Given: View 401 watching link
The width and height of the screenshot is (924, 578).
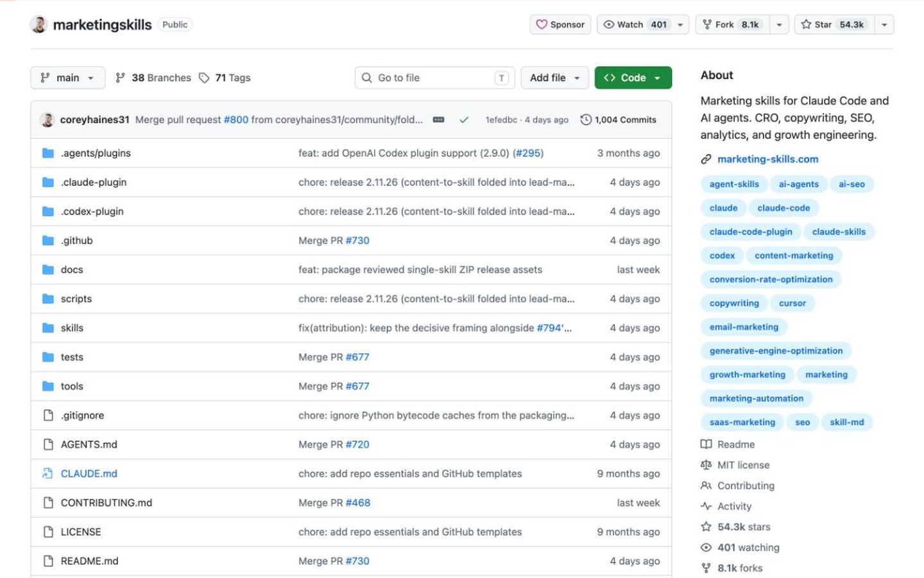Looking at the screenshot, I should [740, 547].
